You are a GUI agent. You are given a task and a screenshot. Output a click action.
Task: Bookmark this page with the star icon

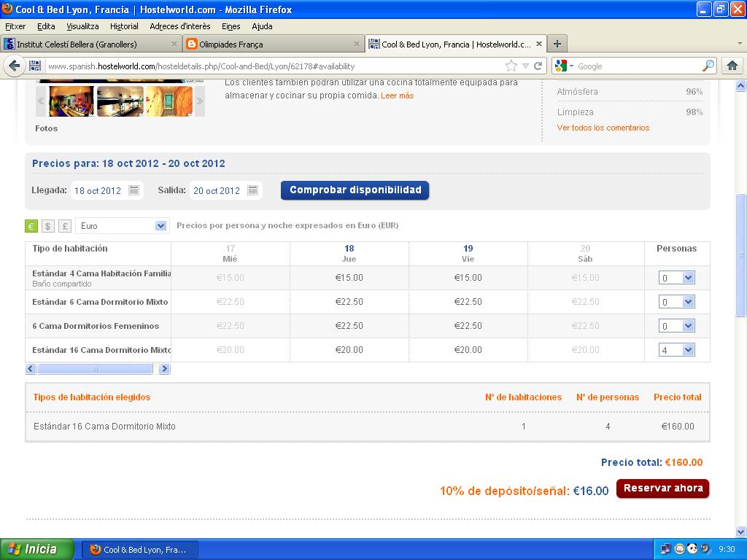point(511,66)
